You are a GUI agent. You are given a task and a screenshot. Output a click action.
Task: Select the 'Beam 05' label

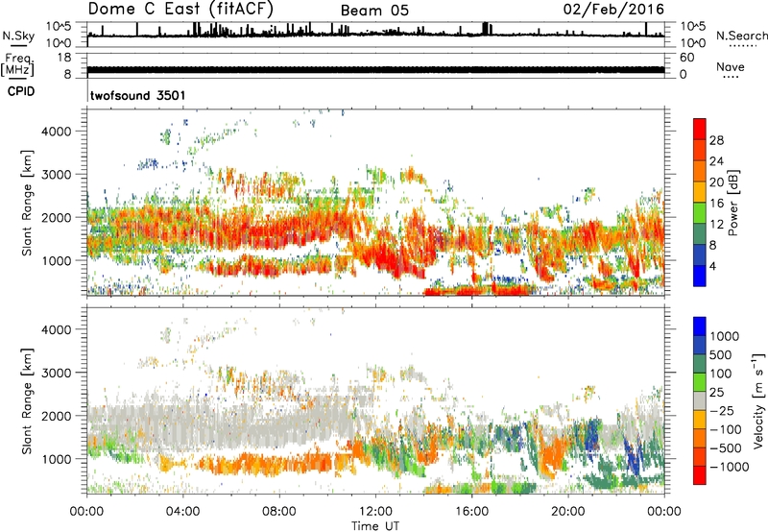point(374,11)
